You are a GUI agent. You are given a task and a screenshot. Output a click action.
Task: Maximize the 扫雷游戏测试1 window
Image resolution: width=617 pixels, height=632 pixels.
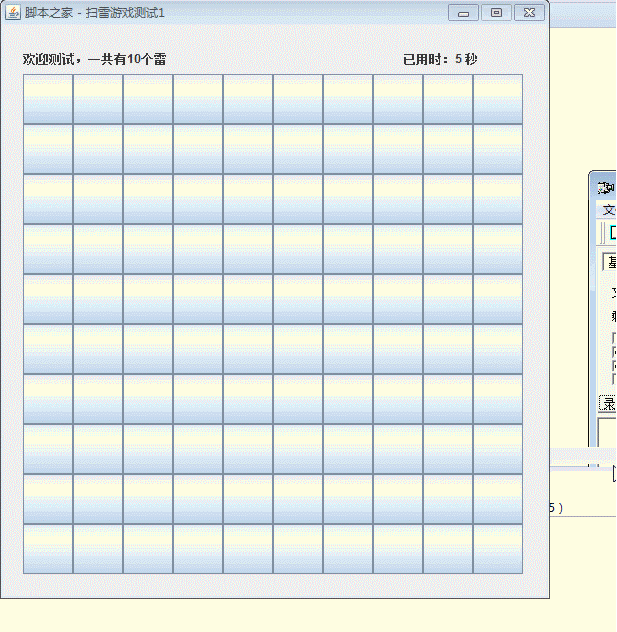pos(497,13)
